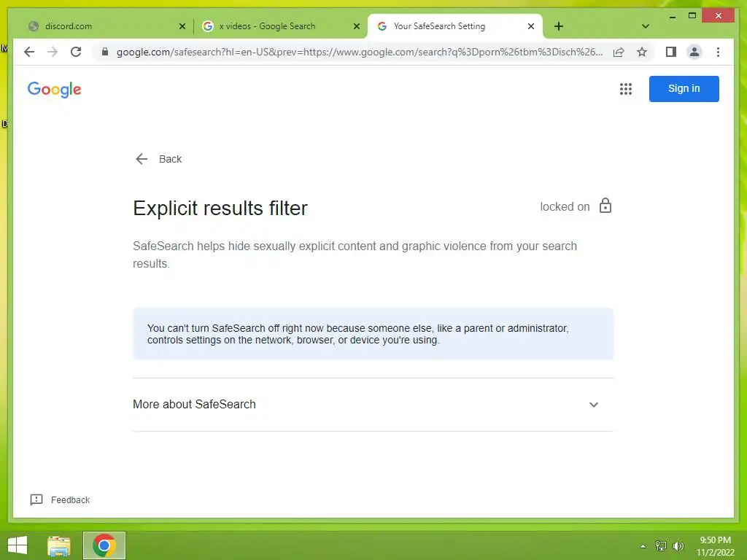Viewport: 747px width, 560px height.
Task: Open Feedback link
Action: pos(60,499)
